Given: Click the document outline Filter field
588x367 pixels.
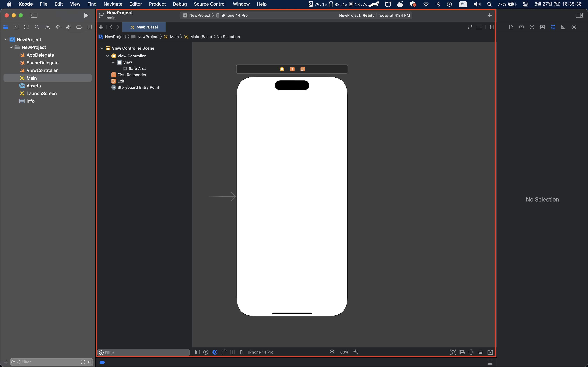Looking at the screenshot, I should click(x=146, y=352).
